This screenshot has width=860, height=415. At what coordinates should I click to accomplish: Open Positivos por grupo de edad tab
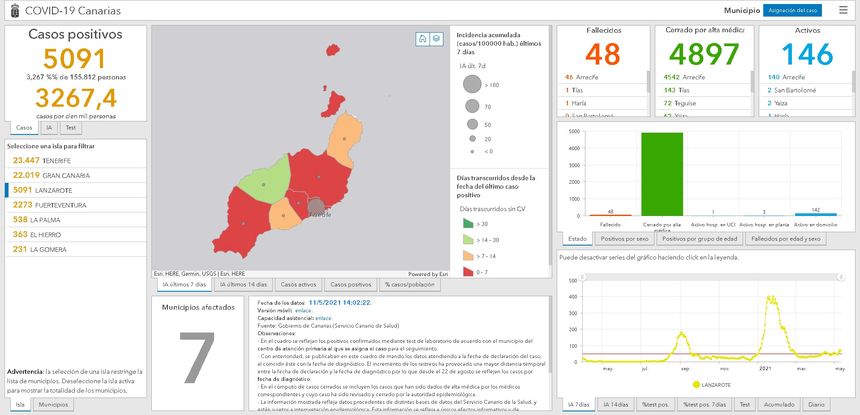(x=700, y=239)
